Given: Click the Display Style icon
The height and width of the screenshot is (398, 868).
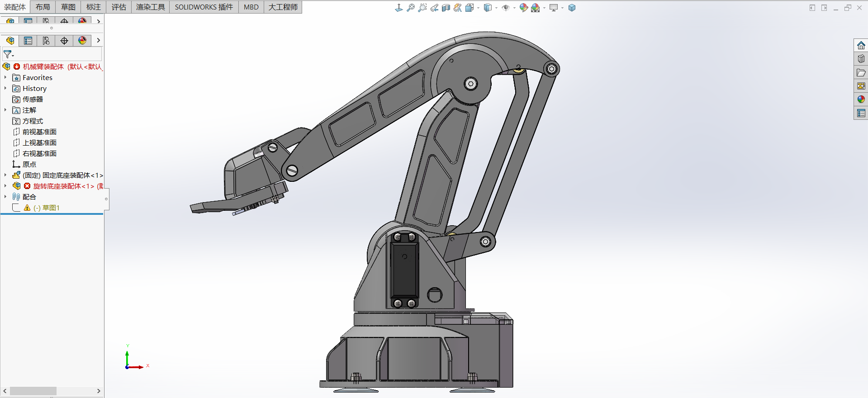Looking at the screenshot, I should tap(488, 8).
